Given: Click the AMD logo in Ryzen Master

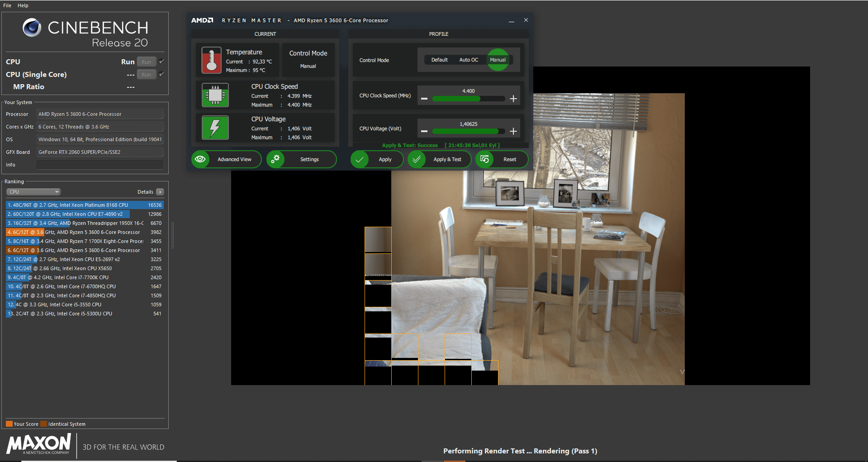Looking at the screenshot, I should (202, 20).
